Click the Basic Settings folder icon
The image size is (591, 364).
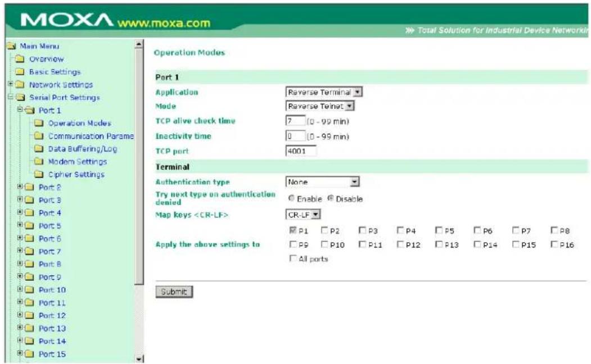point(20,72)
